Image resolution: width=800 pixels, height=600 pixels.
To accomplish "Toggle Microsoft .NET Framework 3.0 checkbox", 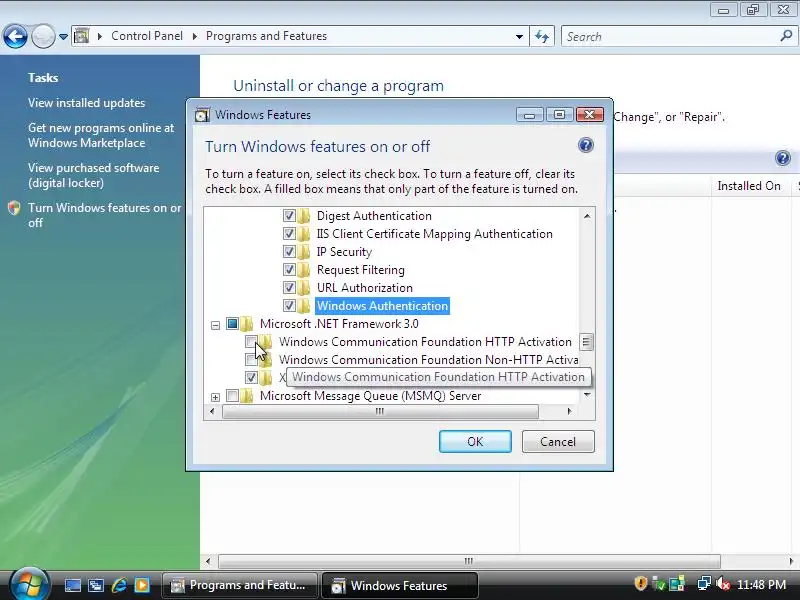I will [233, 323].
